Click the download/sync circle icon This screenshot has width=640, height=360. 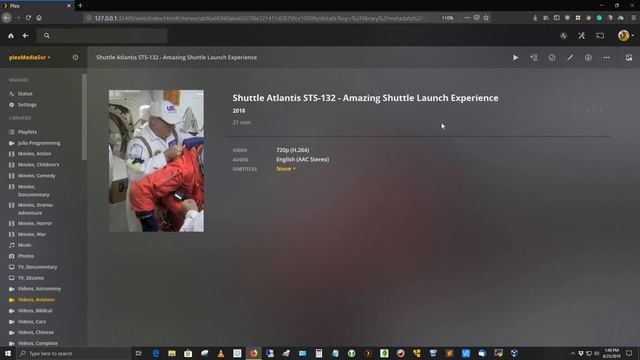click(x=588, y=58)
